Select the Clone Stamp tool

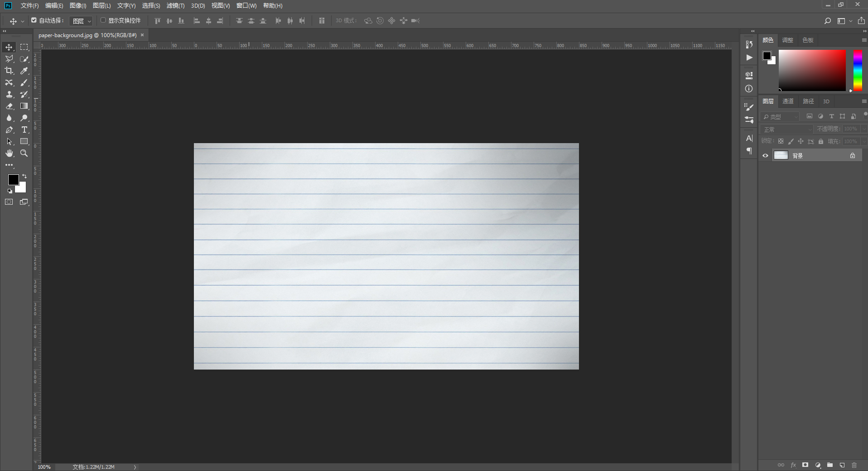[x=9, y=94]
